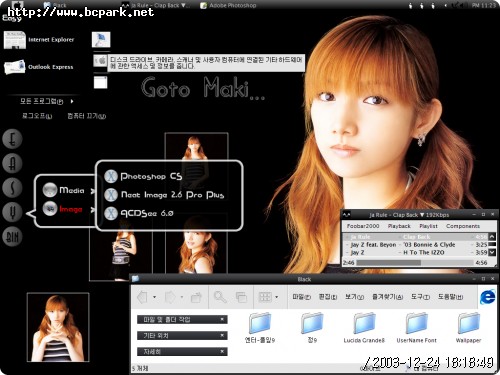Open the 정9 folder

(312, 327)
